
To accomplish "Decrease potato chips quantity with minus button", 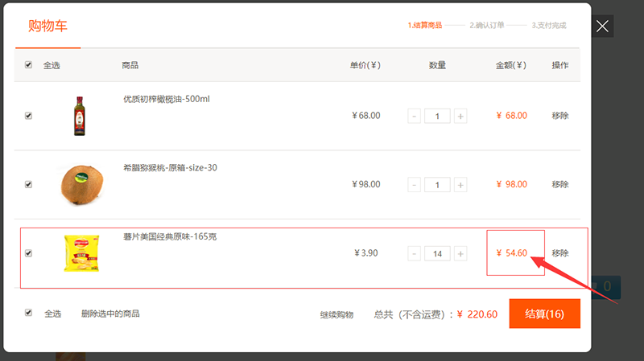I will click(415, 254).
